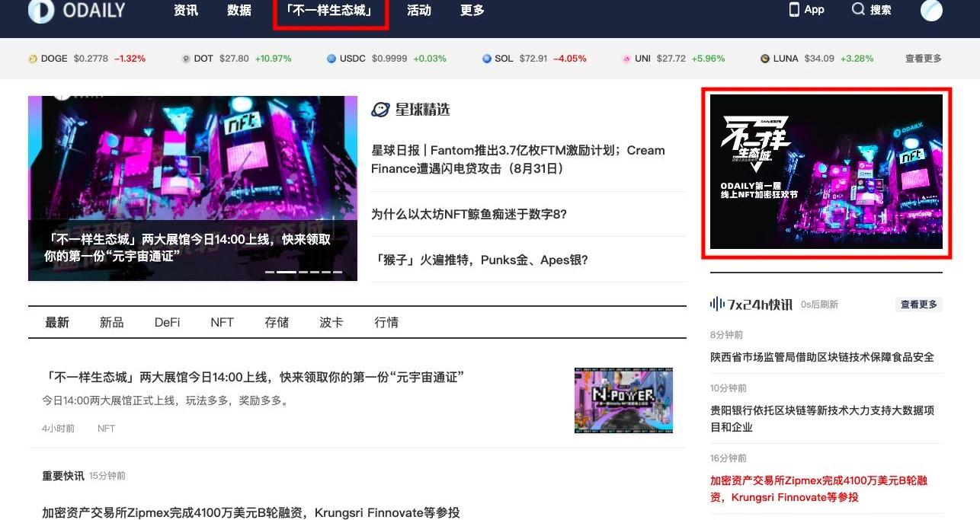Open the N-POWER article thumbnail

tap(623, 400)
